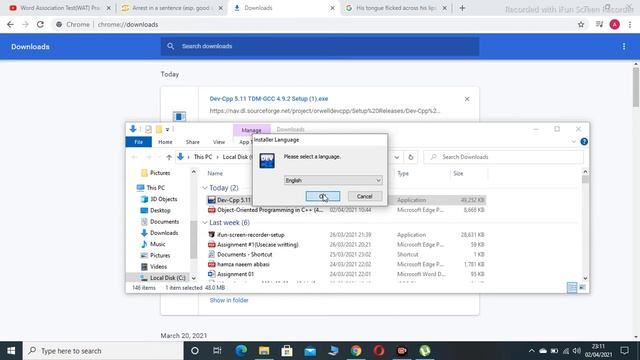Select Music in navigation pane
Viewport: 640px width, 360px height.
[153, 244]
